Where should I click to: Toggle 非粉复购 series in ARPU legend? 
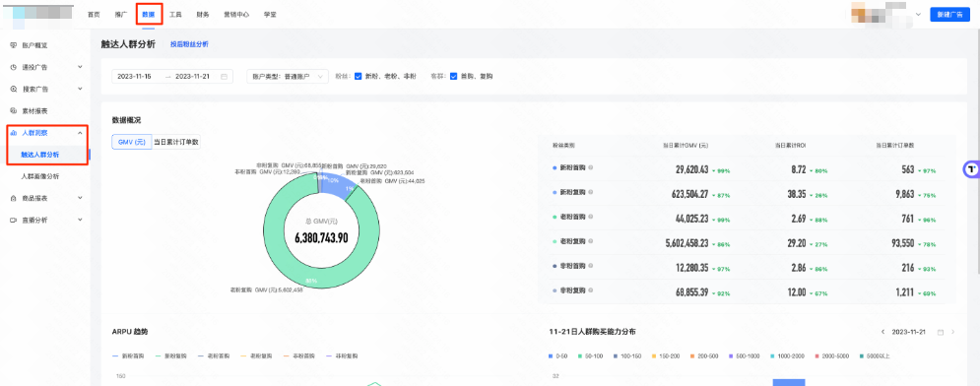coord(342,356)
